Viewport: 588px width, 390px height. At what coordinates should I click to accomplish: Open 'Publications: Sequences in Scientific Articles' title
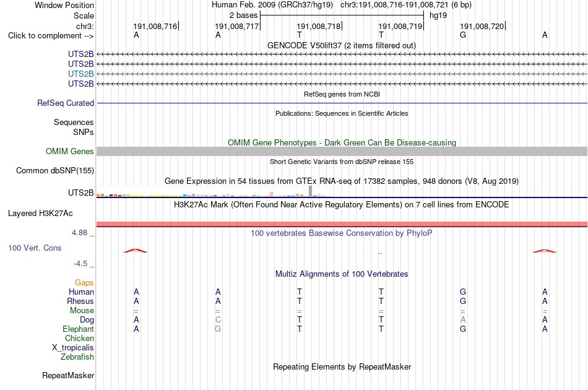pyautogui.click(x=342, y=114)
